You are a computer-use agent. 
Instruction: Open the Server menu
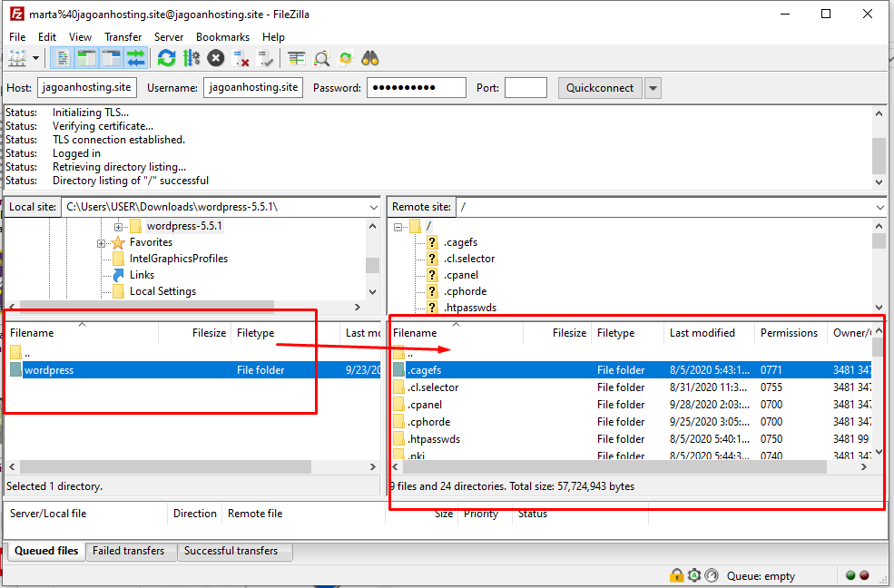[x=169, y=37]
